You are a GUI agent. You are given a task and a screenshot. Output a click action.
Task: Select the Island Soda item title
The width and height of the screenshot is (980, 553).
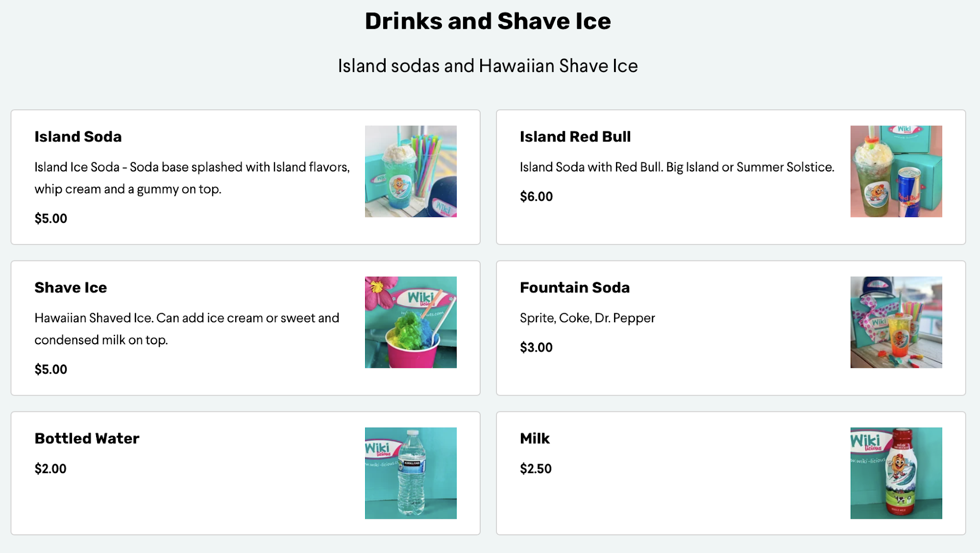(78, 137)
